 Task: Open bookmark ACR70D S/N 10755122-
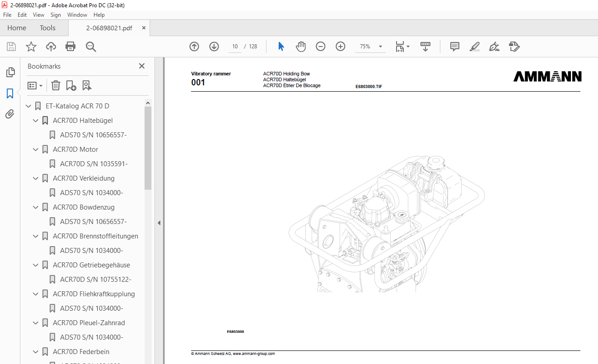pos(96,280)
